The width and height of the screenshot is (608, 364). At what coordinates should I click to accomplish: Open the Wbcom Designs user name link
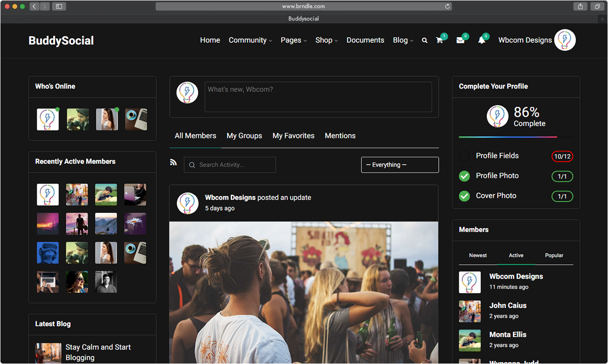coord(525,40)
